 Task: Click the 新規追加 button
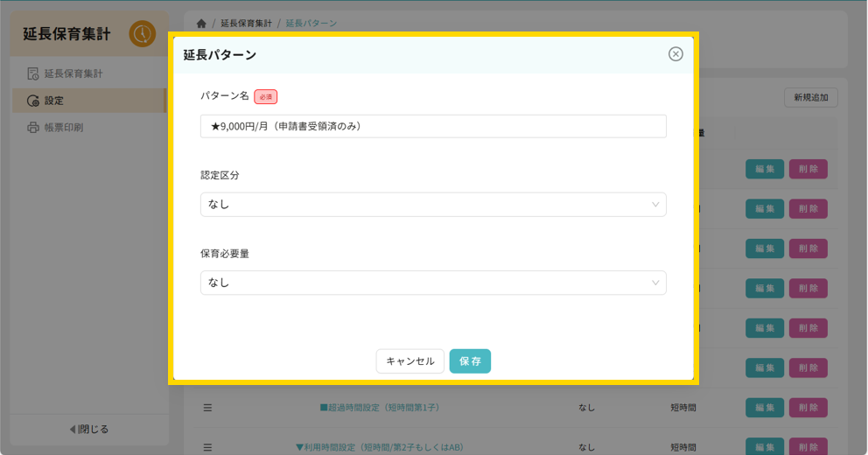tap(810, 98)
